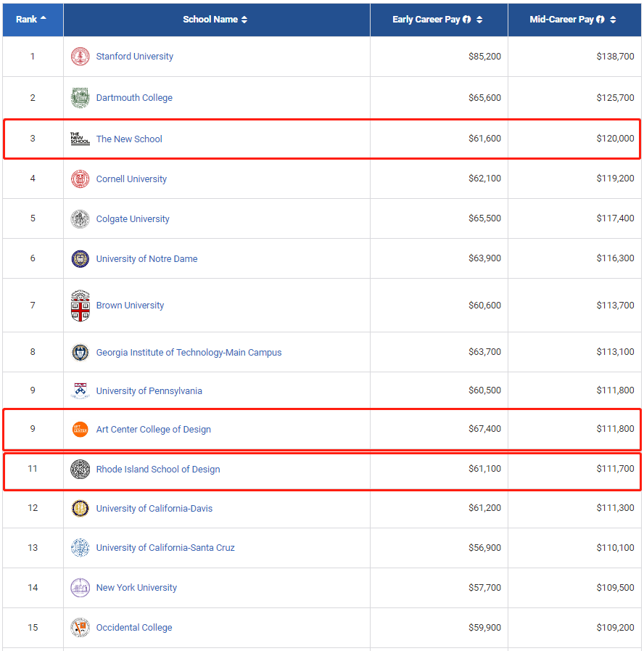Open the Stanford University link

[x=134, y=57]
